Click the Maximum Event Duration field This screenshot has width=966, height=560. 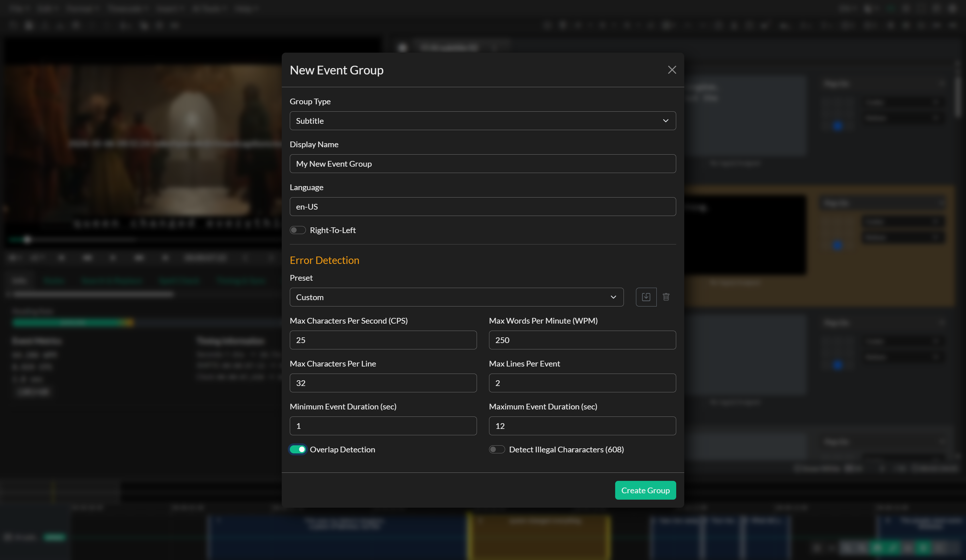(582, 426)
